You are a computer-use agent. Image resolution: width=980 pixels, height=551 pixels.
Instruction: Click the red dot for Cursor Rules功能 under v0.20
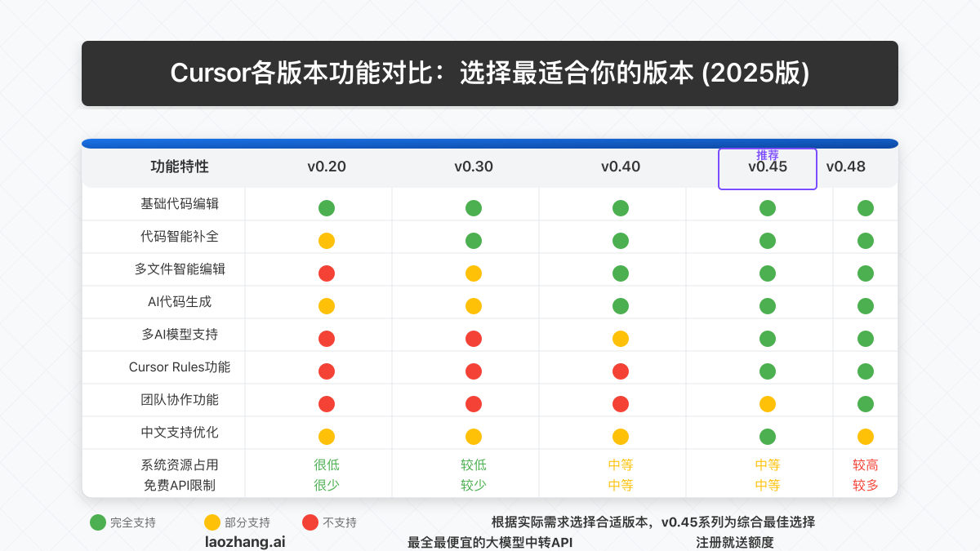[327, 371]
